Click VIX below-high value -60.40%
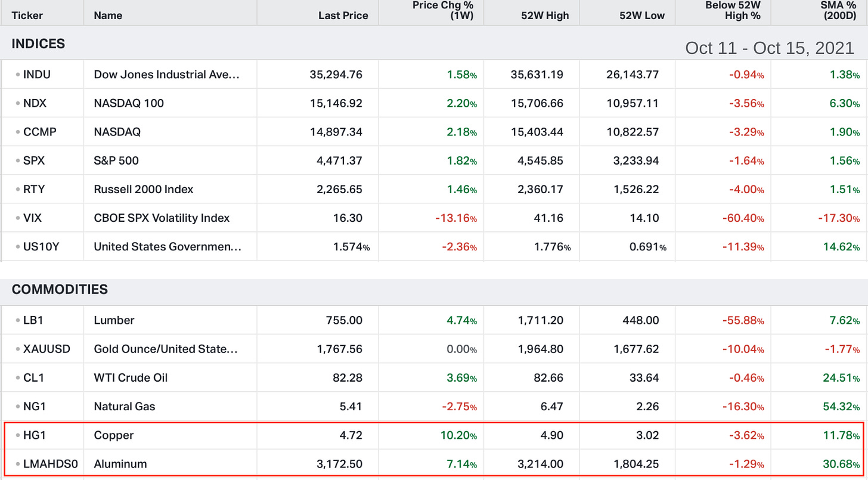The image size is (868, 480). click(x=743, y=218)
